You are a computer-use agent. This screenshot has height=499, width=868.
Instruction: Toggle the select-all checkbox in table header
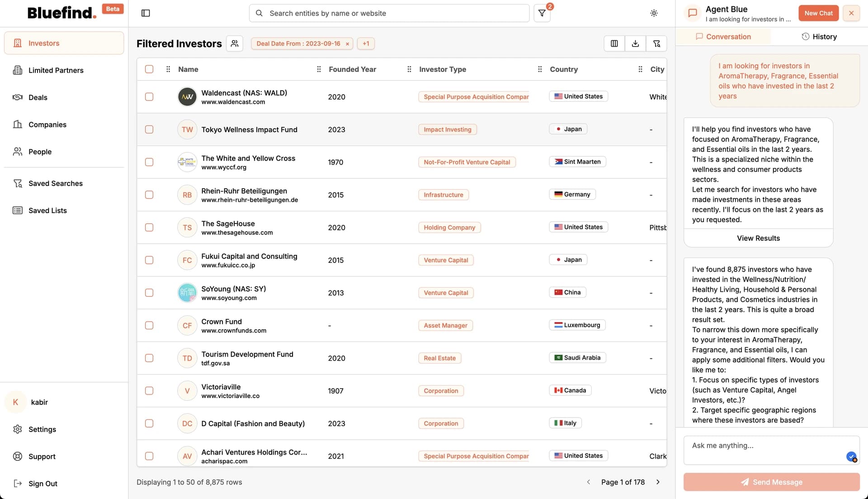click(149, 69)
